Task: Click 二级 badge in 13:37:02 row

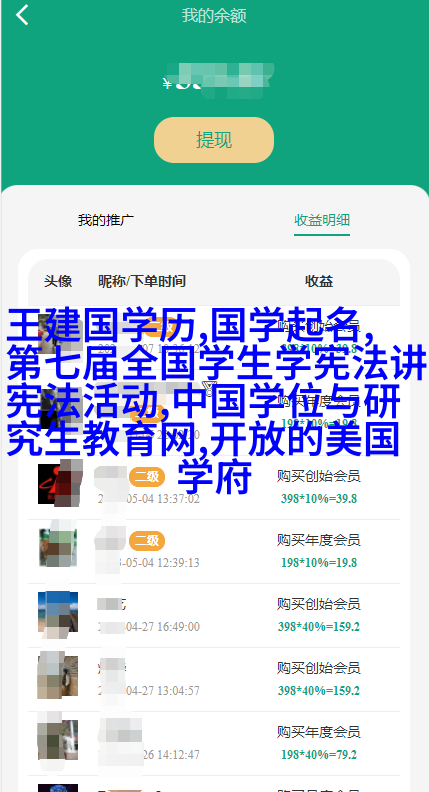Action: 147,477
